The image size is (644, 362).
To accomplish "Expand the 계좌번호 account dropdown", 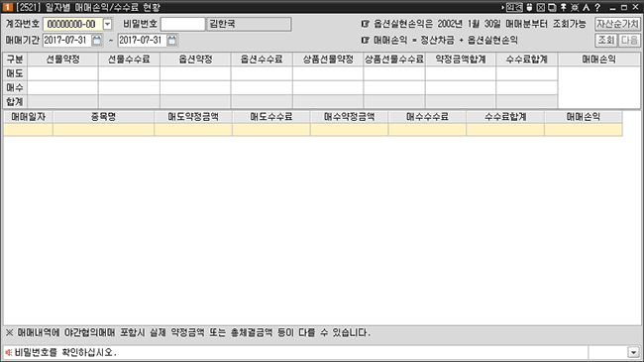I will [x=107, y=24].
